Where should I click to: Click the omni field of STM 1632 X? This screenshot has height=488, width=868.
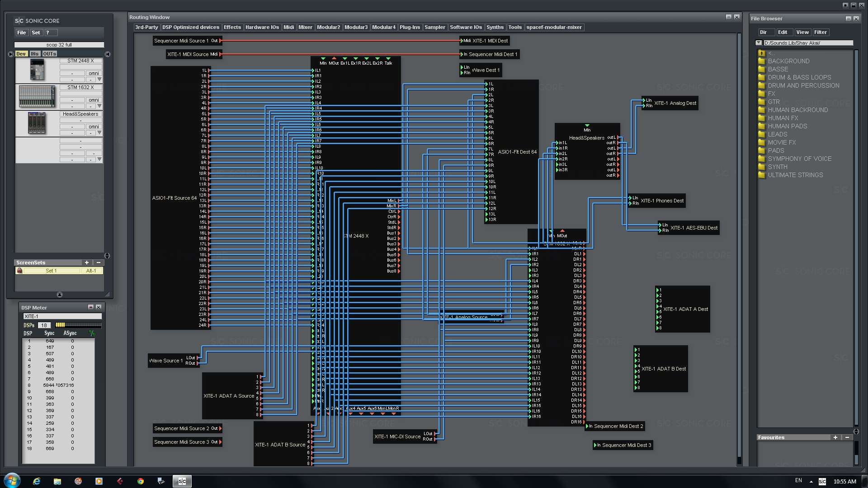tap(94, 100)
